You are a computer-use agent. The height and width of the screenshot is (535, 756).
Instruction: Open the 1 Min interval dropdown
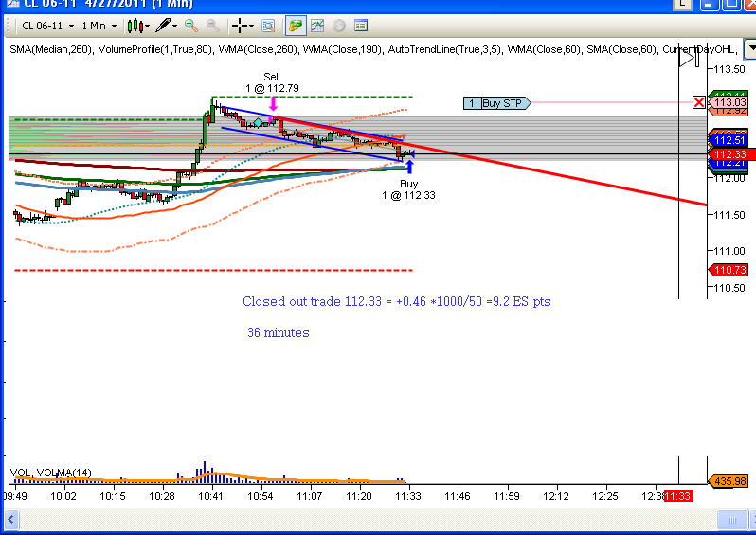click(x=99, y=26)
